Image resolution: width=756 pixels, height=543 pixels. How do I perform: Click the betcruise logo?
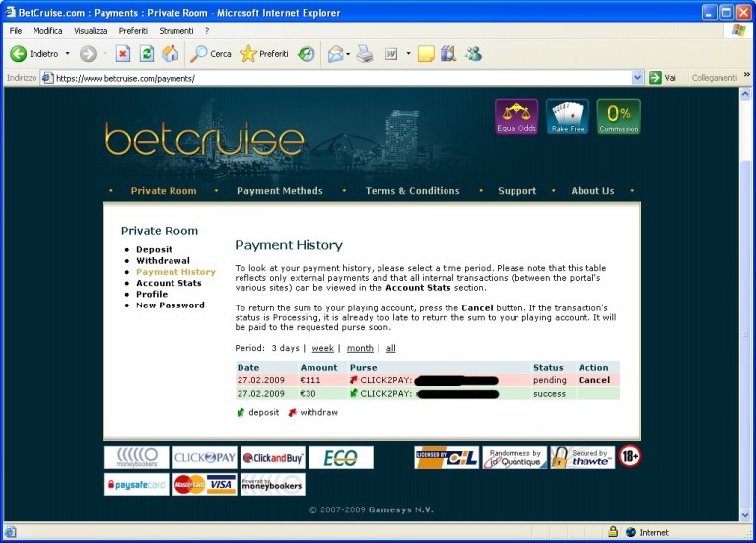tap(204, 140)
